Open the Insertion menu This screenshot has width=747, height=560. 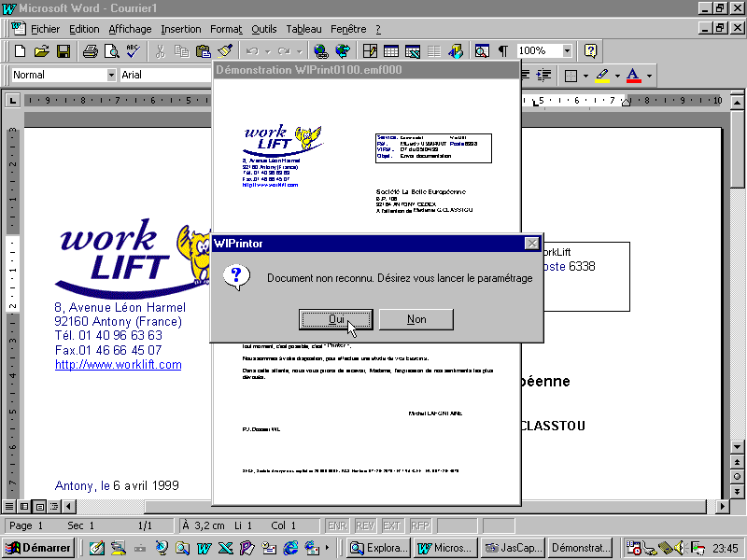tap(181, 29)
